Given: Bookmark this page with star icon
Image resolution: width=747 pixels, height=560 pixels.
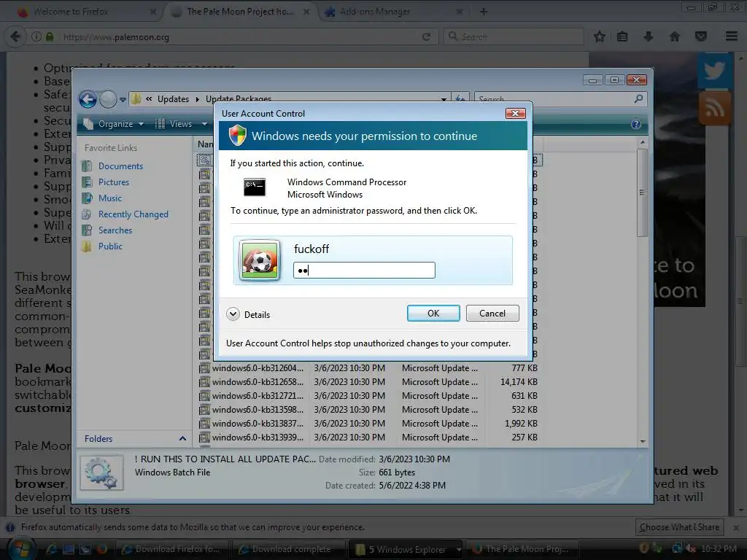Looking at the screenshot, I should (x=600, y=36).
